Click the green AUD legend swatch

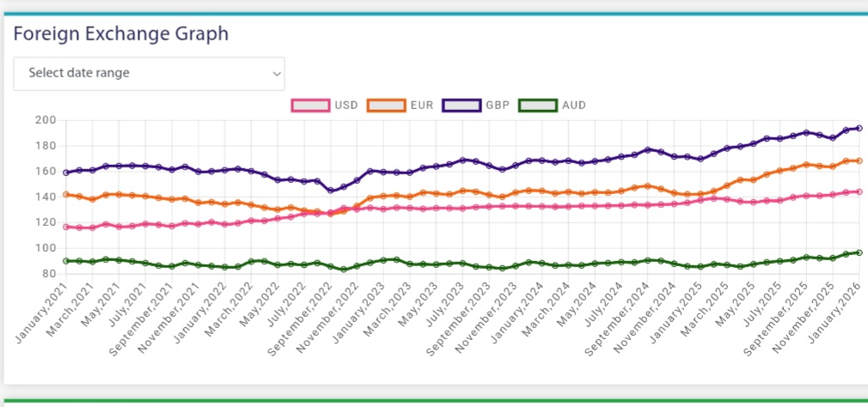537,106
